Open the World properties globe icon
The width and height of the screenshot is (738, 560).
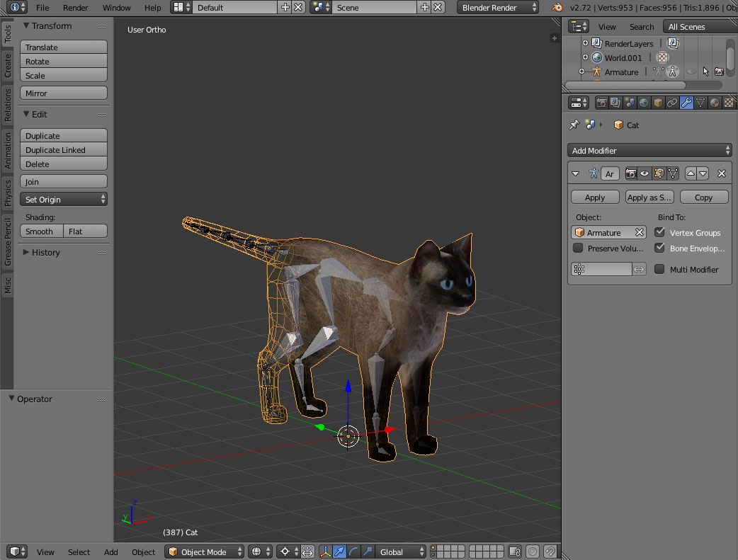644,103
